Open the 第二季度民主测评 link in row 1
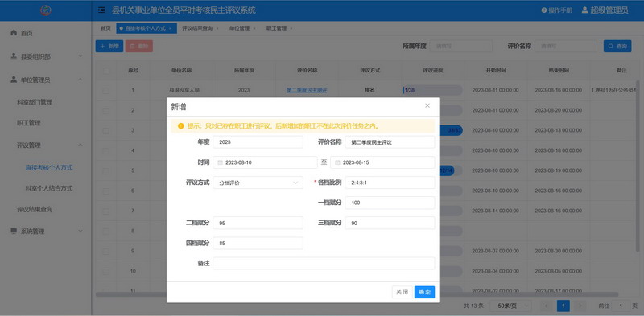The image size is (644, 316). [x=307, y=90]
